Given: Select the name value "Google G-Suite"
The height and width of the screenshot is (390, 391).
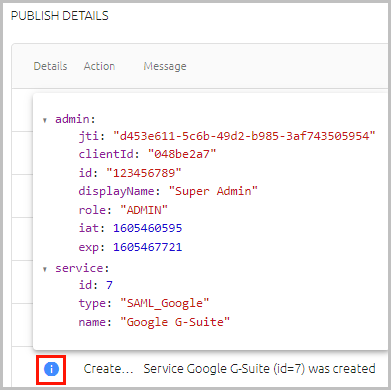Looking at the screenshot, I should coord(175,322).
